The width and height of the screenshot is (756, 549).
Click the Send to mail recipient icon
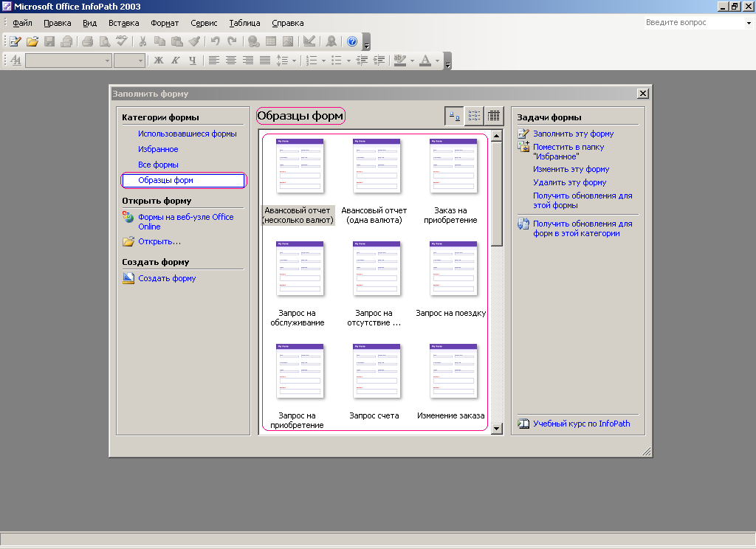pyautogui.click(x=66, y=41)
